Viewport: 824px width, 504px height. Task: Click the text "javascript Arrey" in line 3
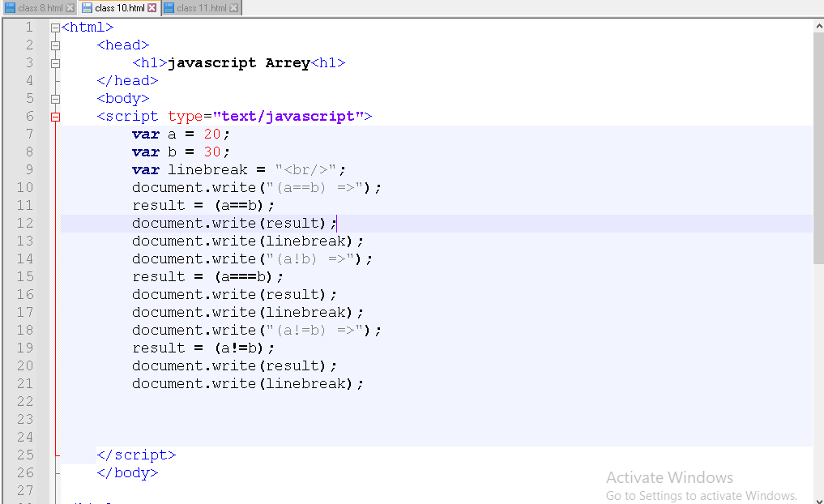(x=238, y=63)
